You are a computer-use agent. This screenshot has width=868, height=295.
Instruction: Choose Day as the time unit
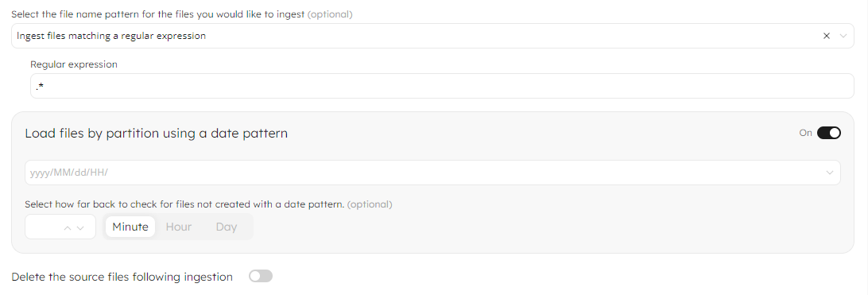point(227,227)
